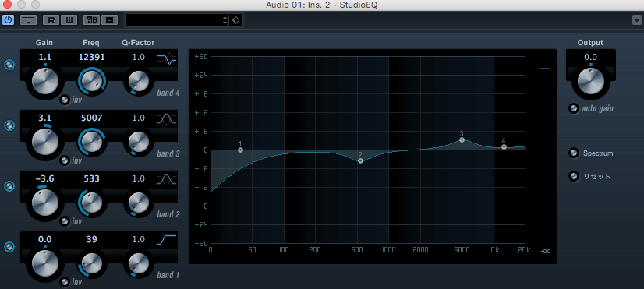Enable the auto gain button
This screenshot has width=644, height=289.
tap(573, 109)
